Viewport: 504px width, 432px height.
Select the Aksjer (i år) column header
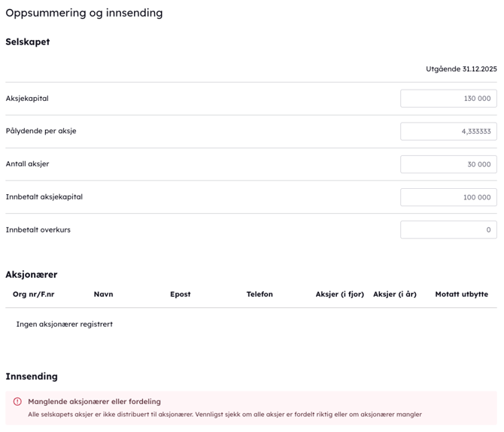395,294
